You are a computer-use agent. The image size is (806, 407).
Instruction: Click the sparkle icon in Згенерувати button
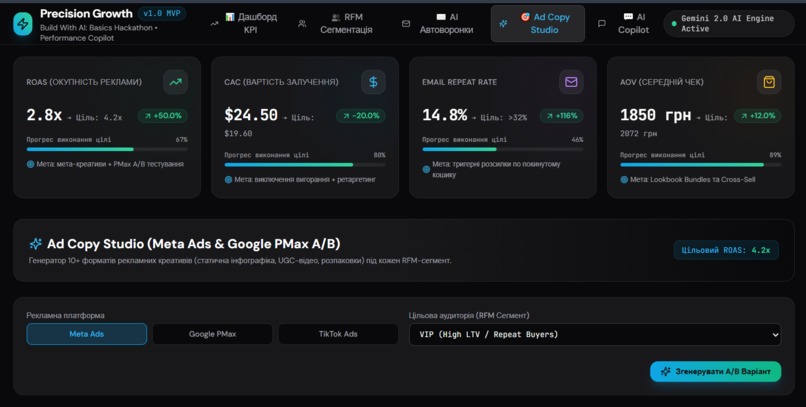666,372
